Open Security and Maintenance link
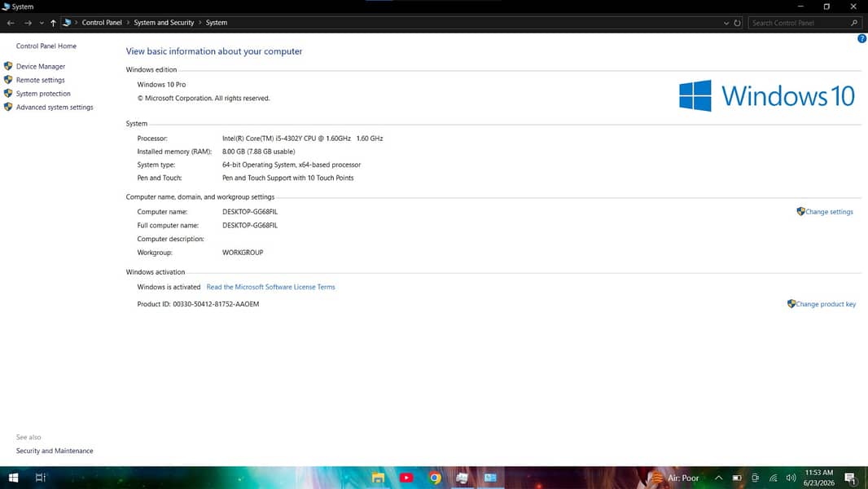 55,451
